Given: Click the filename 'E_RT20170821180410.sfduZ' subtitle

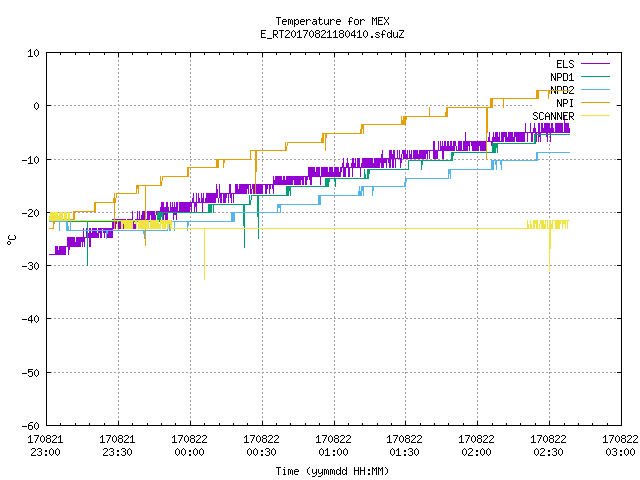Looking at the screenshot, I should 332,34.
